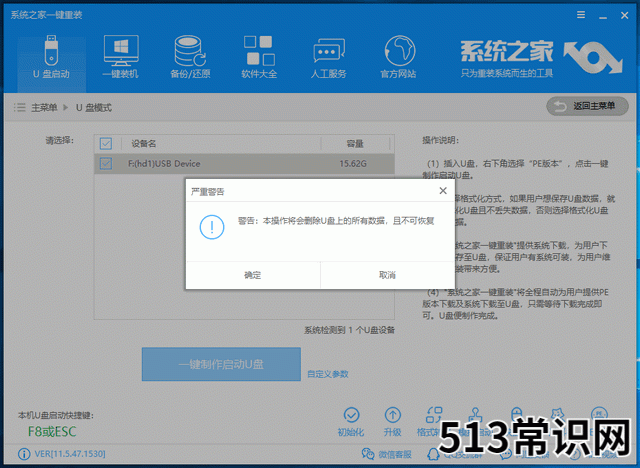This screenshot has width=640, height=468.
Task: Click the QQ penguin icon
Action: tap(433, 454)
